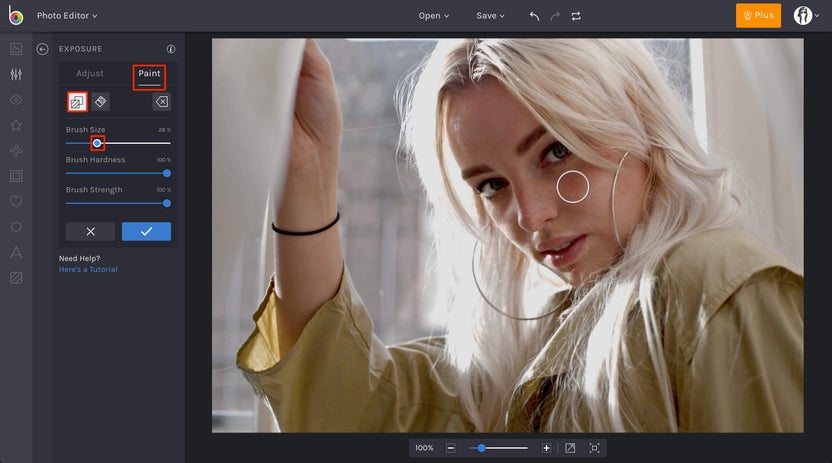
Task: Toggle the eye Touch Up sidebar icon
Action: pos(16,100)
